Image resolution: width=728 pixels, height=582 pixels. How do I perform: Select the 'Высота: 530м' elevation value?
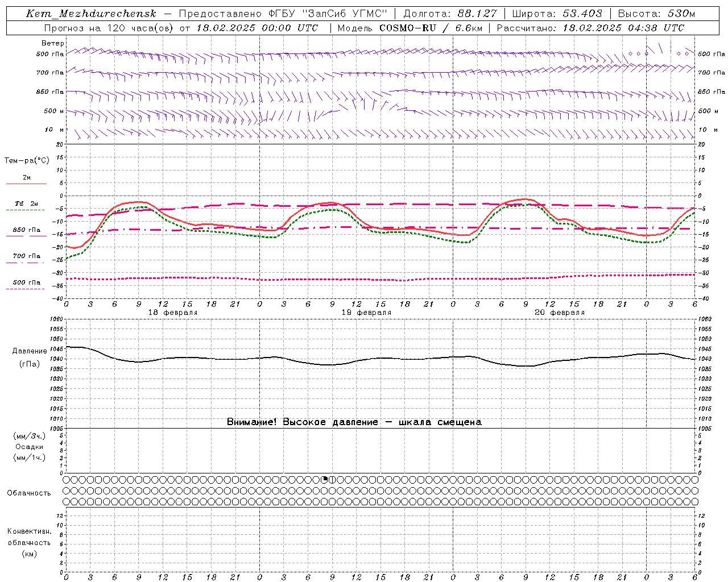click(x=656, y=14)
